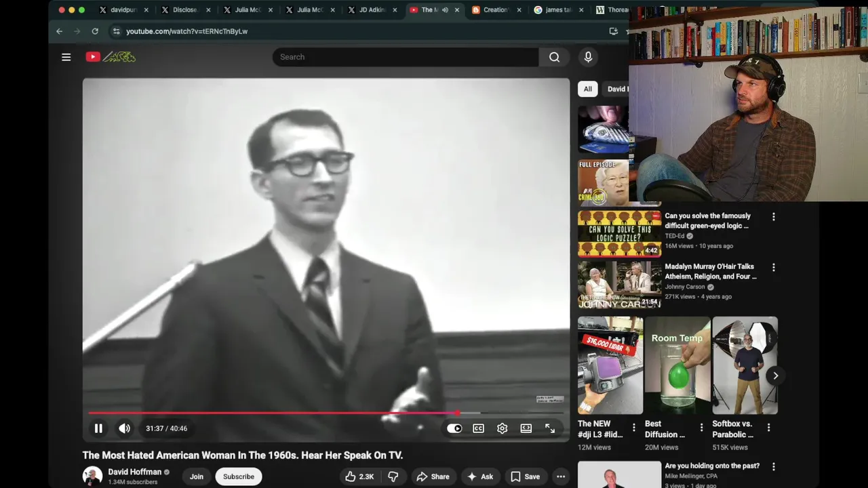
Task: Pause the video playback
Action: coord(98,428)
